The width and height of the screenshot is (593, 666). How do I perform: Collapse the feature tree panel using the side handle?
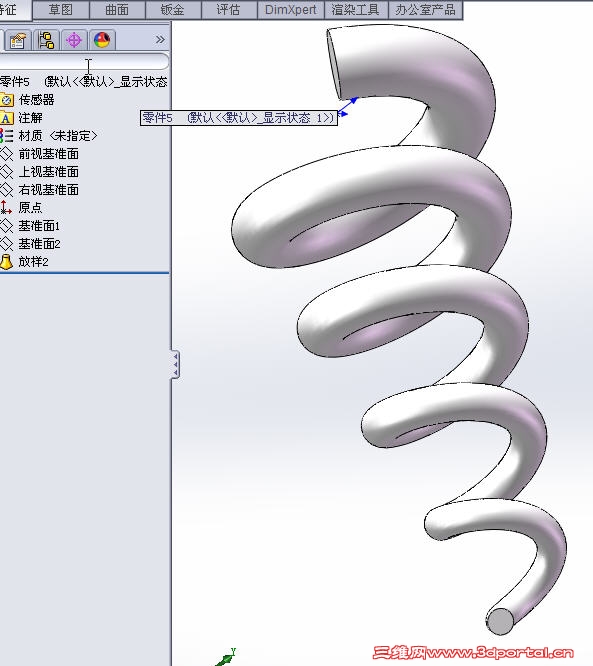(x=175, y=364)
